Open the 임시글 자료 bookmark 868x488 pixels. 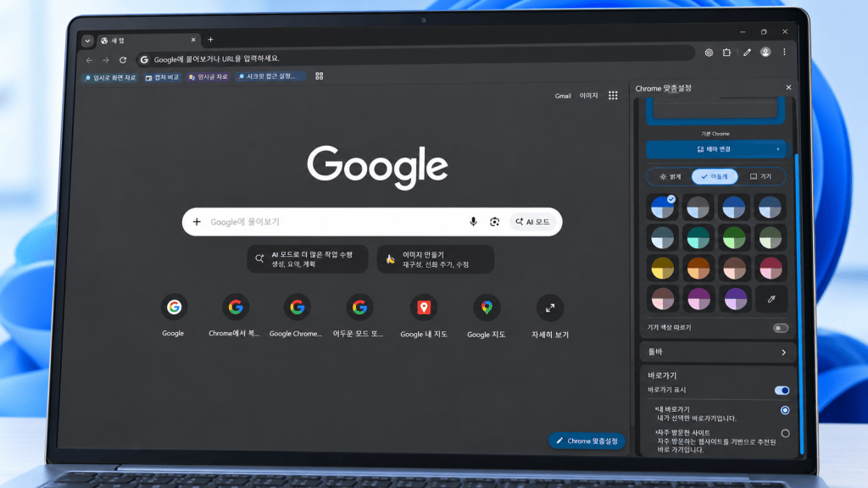pos(209,77)
